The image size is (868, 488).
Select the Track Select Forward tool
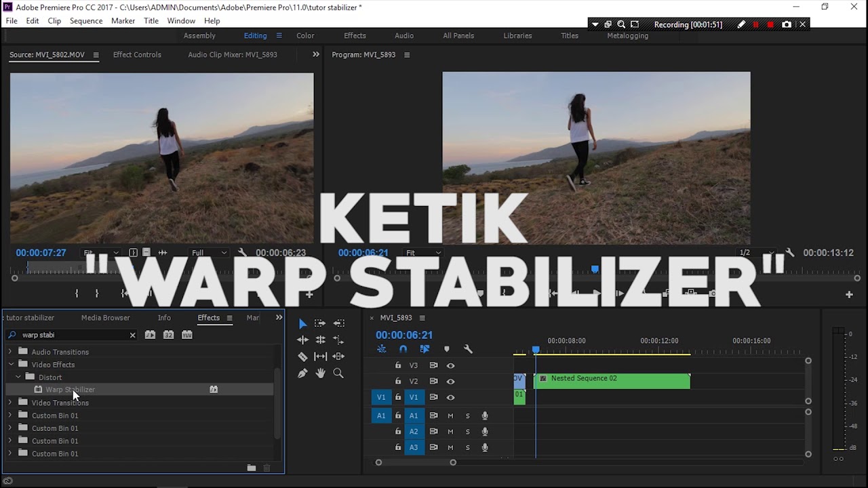tap(320, 323)
